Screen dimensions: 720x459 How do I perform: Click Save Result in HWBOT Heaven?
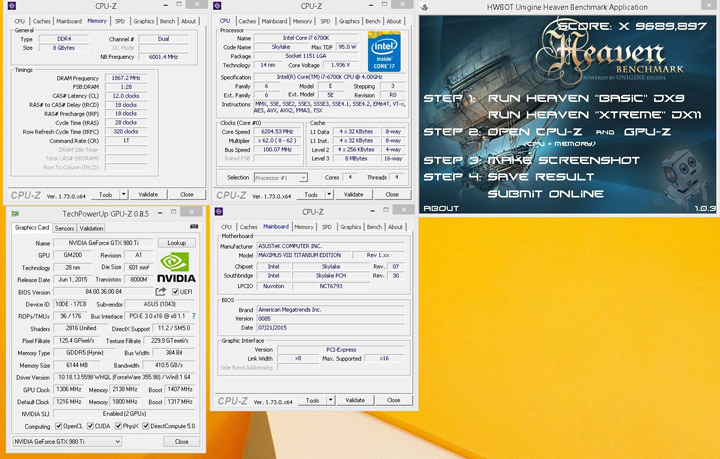pyautogui.click(x=541, y=177)
